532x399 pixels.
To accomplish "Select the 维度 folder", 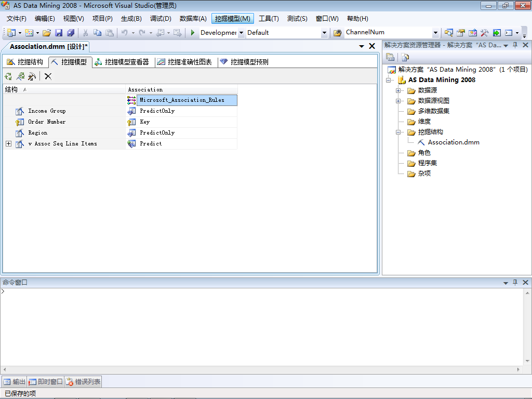I will 424,122.
